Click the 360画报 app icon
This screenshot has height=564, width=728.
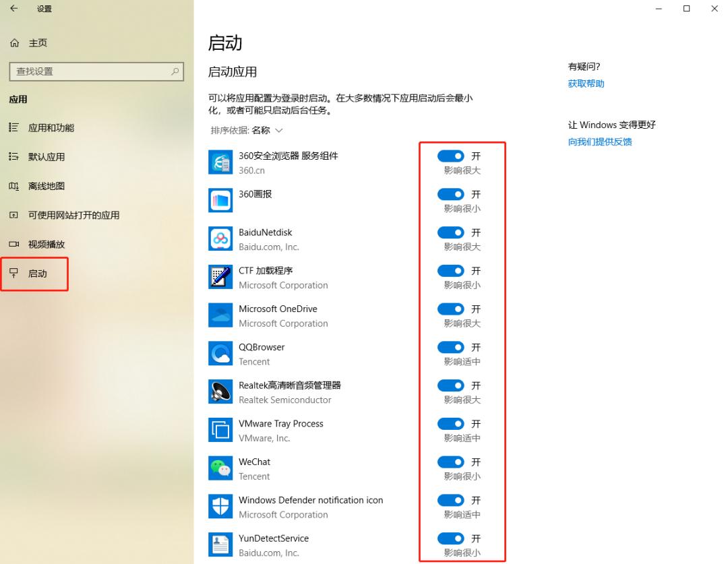(x=220, y=200)
